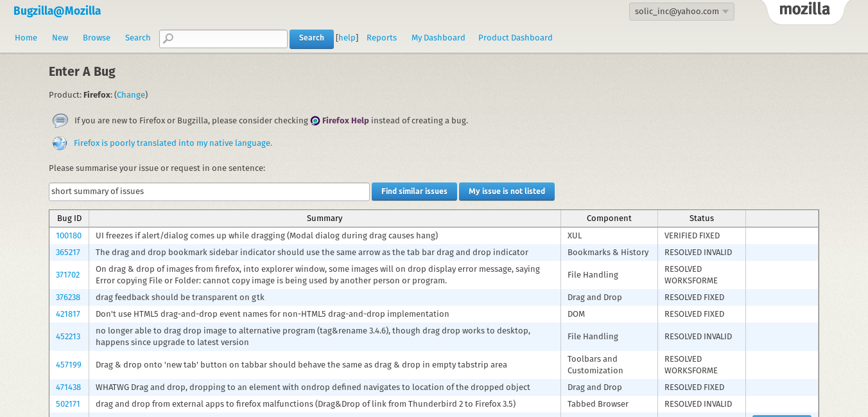Viewport: 868px width, 417px height.
Task: Click the globe translation icon
Action: [x=60, y=143]
